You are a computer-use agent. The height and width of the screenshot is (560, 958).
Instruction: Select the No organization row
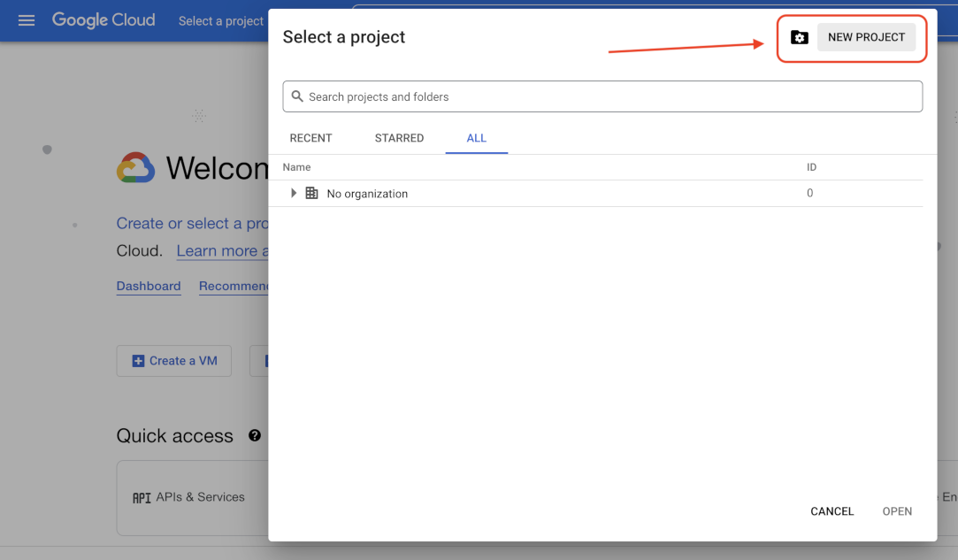367,194
